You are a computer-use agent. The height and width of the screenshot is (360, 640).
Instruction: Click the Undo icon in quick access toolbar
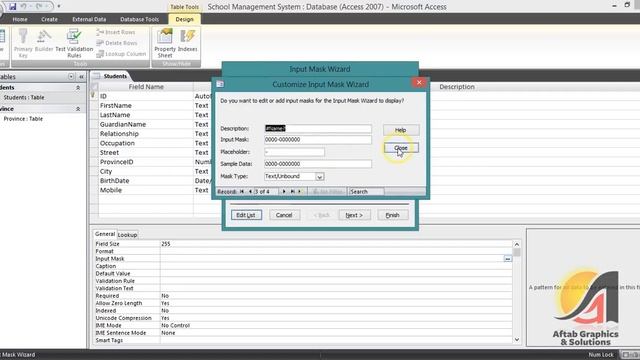coord(24,6)
